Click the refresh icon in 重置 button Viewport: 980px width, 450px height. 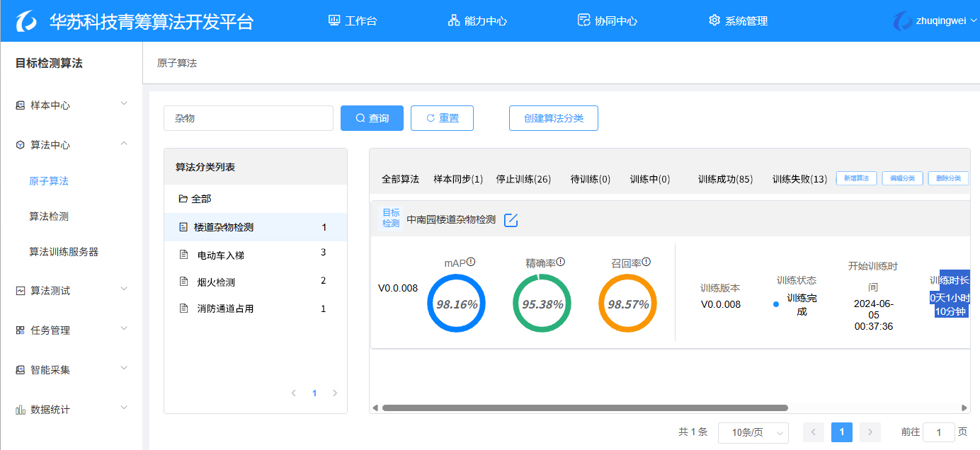pyautogui.click(x=431, y=118)
